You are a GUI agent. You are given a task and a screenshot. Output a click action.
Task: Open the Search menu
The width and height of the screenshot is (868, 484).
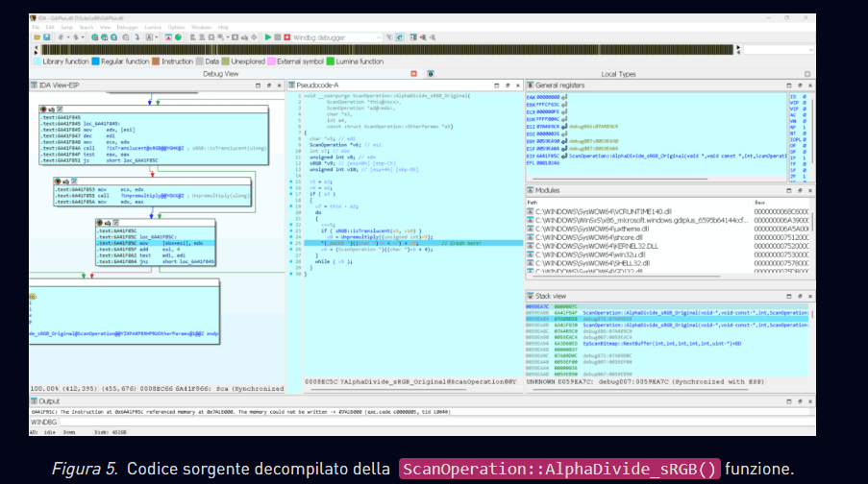point(87,27)
